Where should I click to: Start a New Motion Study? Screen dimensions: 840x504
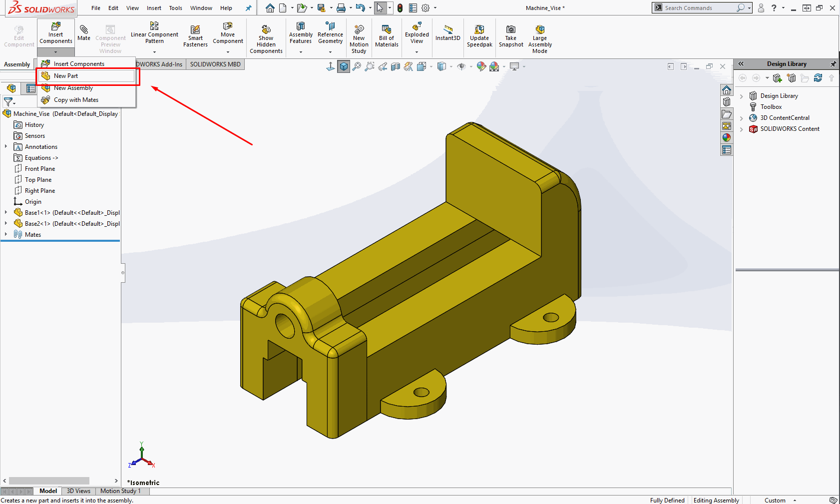(x=359, y=39)
